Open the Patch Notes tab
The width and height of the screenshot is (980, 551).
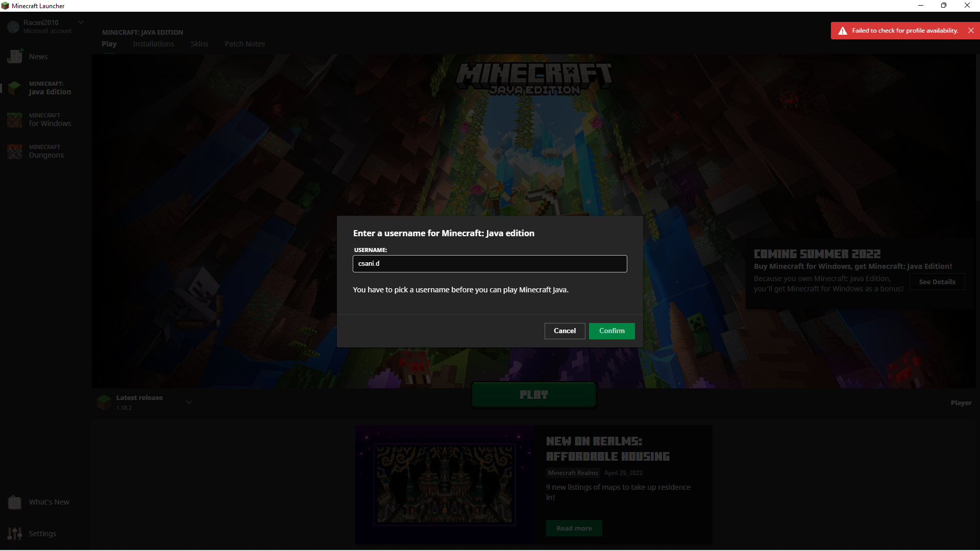click(245, 44)
